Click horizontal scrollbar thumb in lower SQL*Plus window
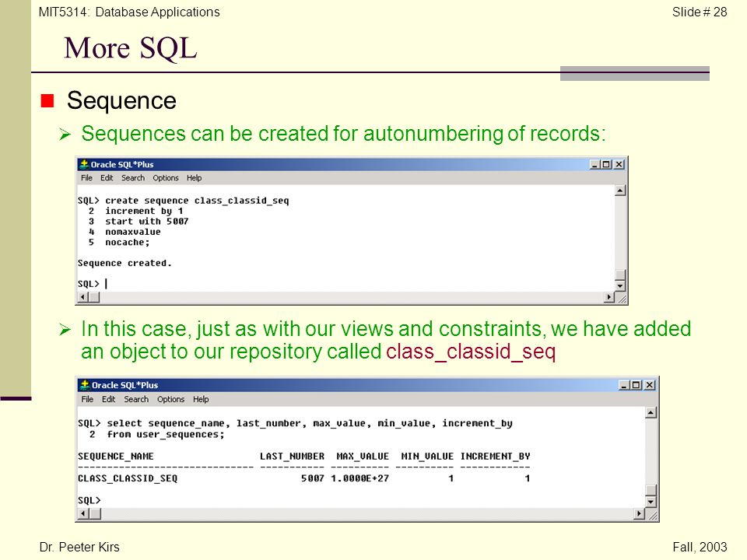Screen dimensions: 747x560 click(95, 514)
